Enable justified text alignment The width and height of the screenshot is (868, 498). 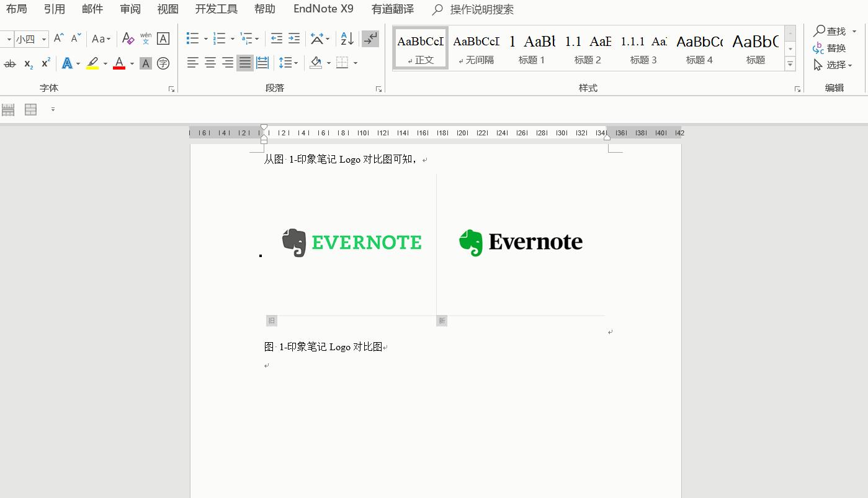coord(244,63)
